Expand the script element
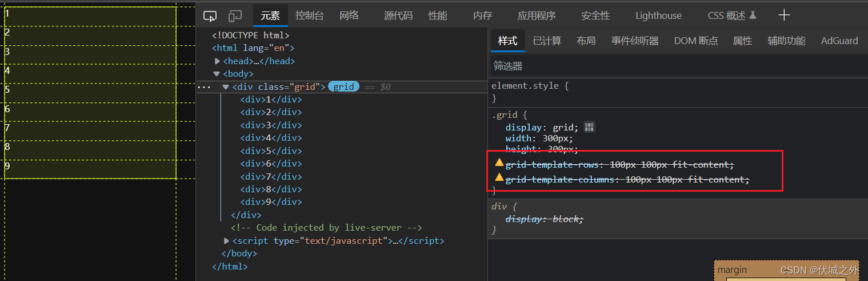 226,241
